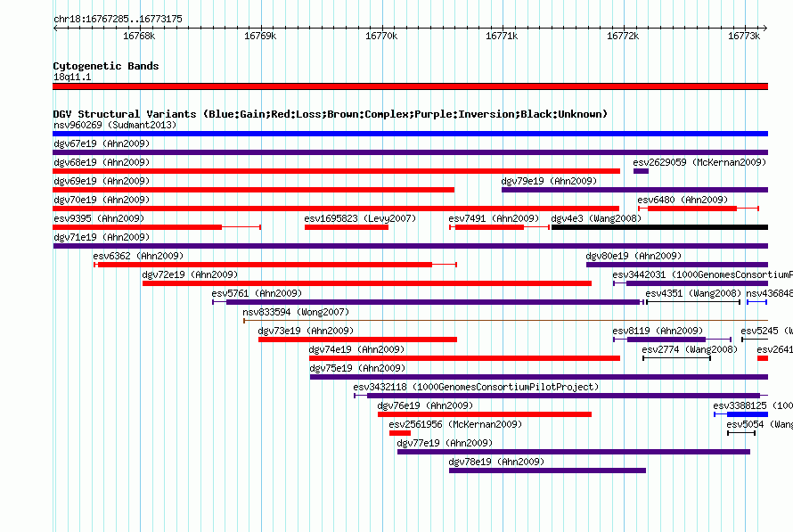Click the dgv71e19 (Ahn2009) purple bar
This screenshot has width=793, height=532.
point(410,246)
